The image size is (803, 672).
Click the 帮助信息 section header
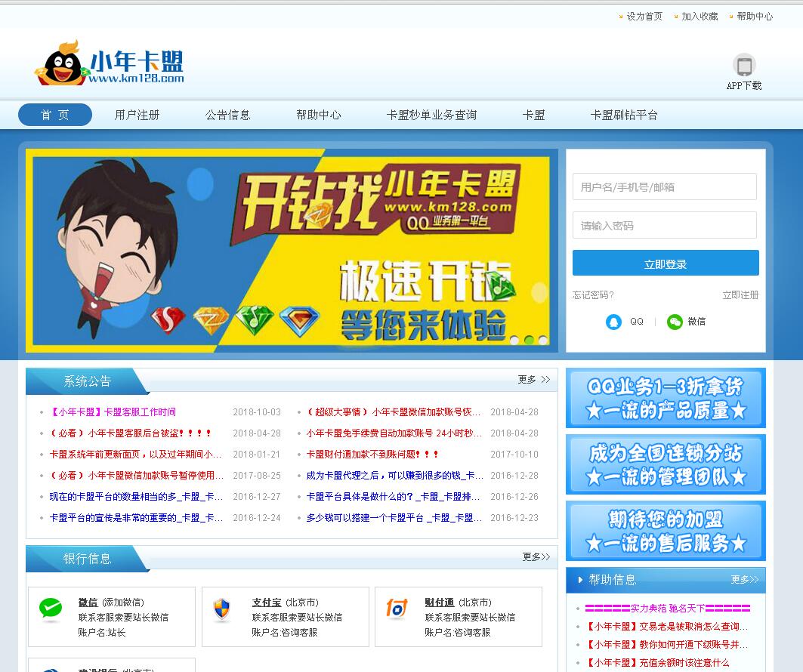click(613, 579)
